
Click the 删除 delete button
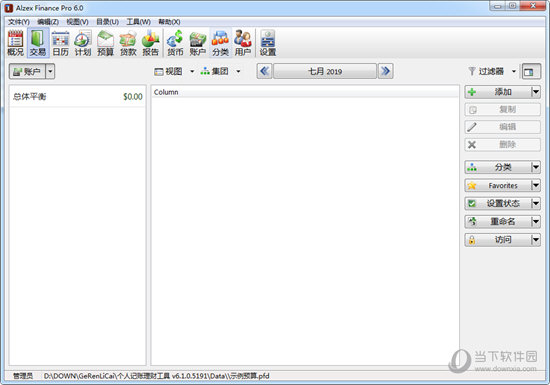pos(502,144)
